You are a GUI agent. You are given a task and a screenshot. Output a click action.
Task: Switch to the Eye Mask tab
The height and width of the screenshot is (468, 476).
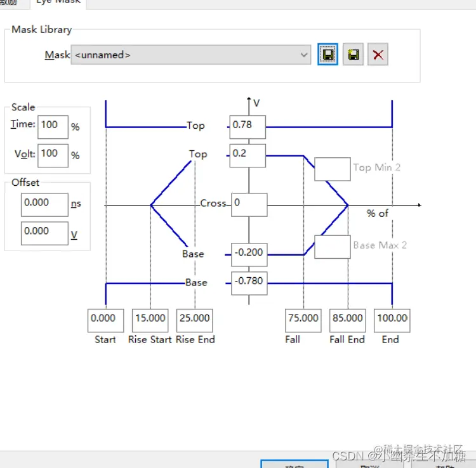[x=58, y=3]
